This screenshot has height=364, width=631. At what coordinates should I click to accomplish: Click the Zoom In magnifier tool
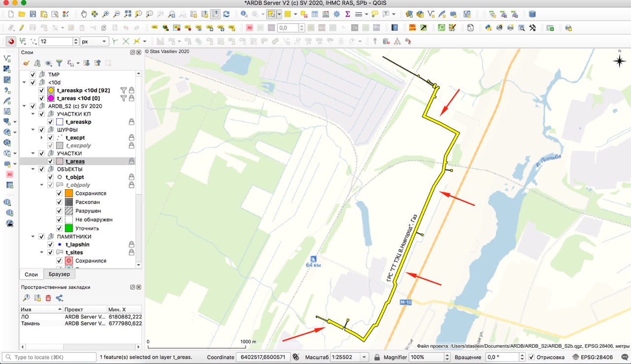click(x=105, y=14)
